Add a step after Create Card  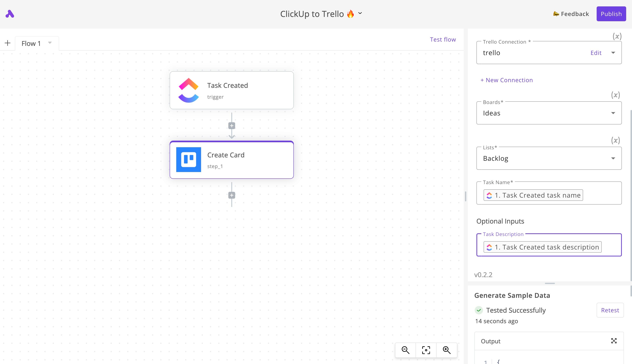(x=232, y=195)
